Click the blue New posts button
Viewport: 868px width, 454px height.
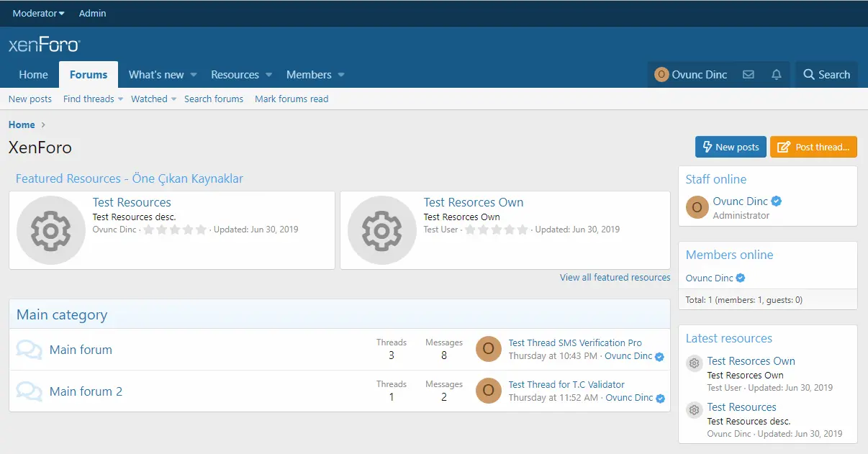(731, 147)
